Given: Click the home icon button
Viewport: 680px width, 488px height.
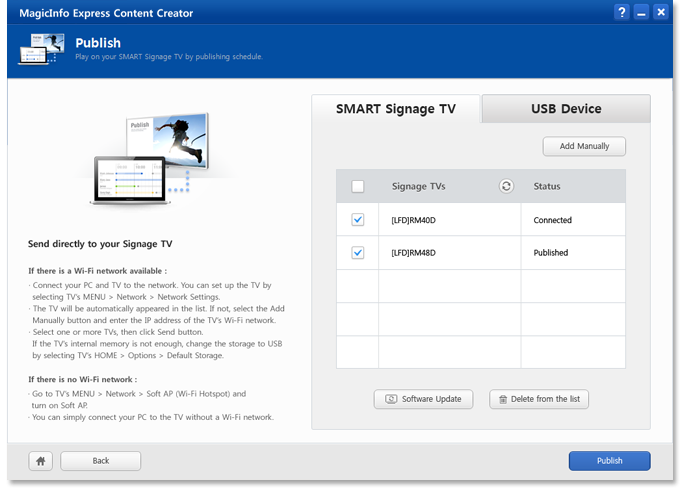Looking at the screenshot, I should [41, 461].
